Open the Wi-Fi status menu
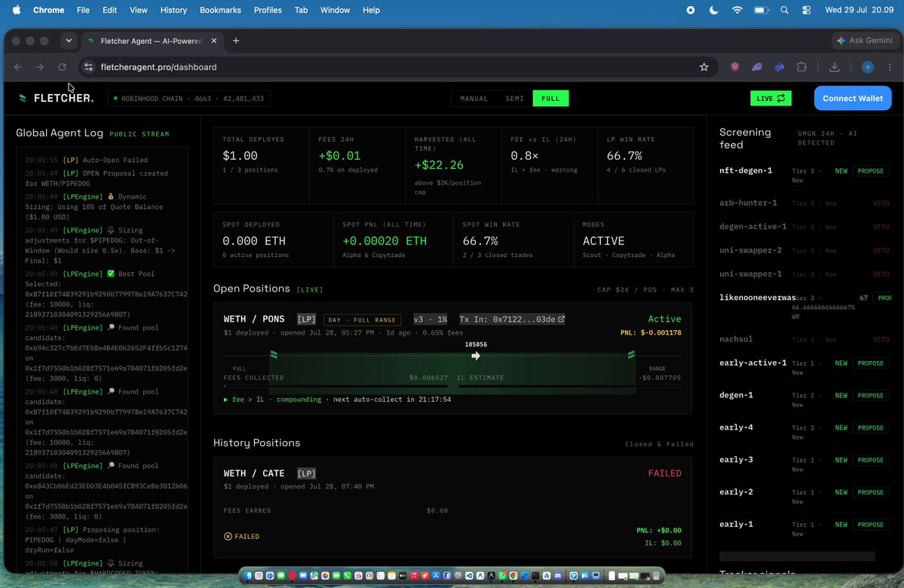904x588 pixels. coord(737,10)
